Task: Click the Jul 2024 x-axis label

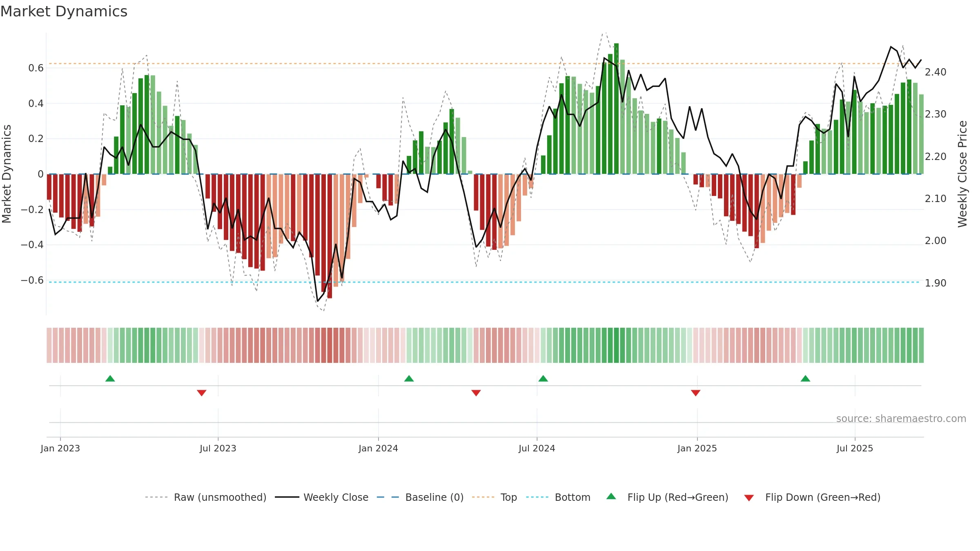Action: click(537, 448)
